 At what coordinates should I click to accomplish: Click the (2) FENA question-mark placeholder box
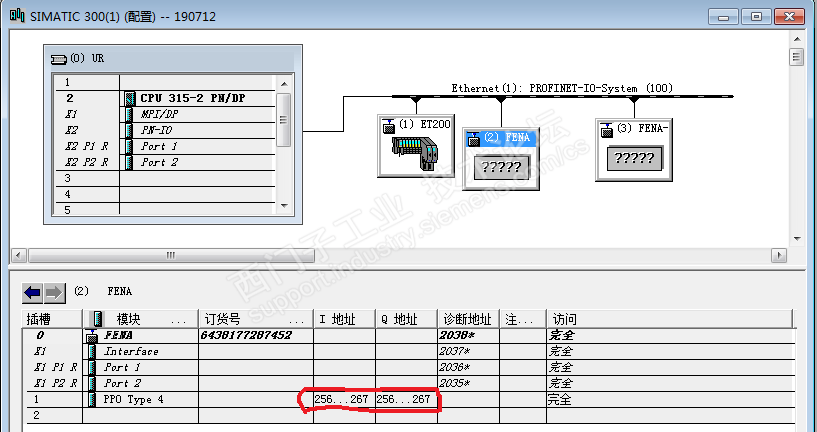pos(501,167)
